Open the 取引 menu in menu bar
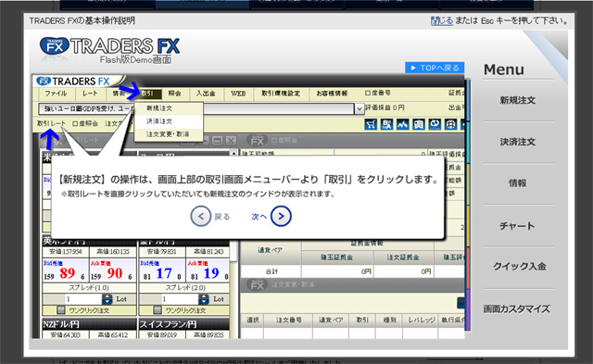 149,94
